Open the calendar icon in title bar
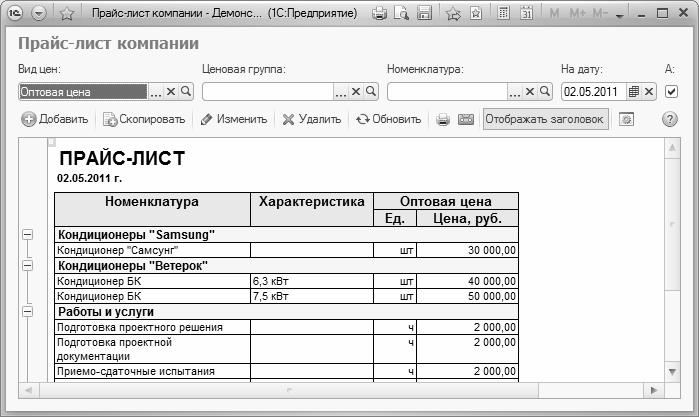Image resolution: width=699 pixels, height=417 pixels. pyautogui.click(x=525, y=14)
